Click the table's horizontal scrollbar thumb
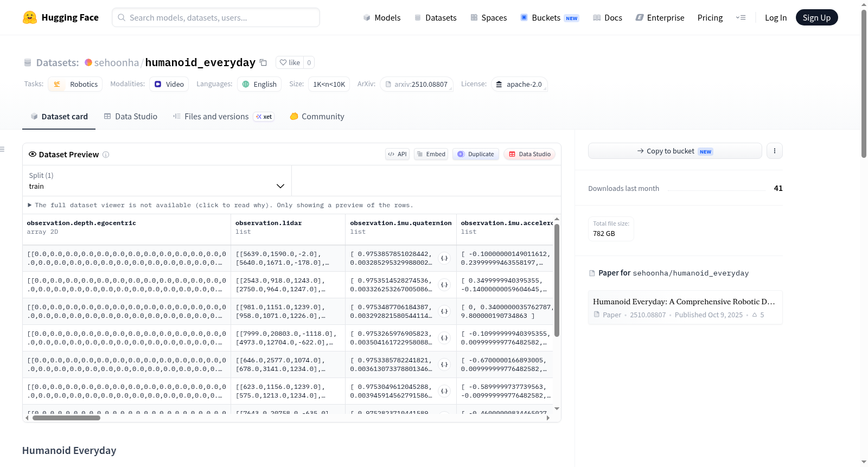This screenshot has width=868, height=467. pyautogui.click(x=66, y=418)
